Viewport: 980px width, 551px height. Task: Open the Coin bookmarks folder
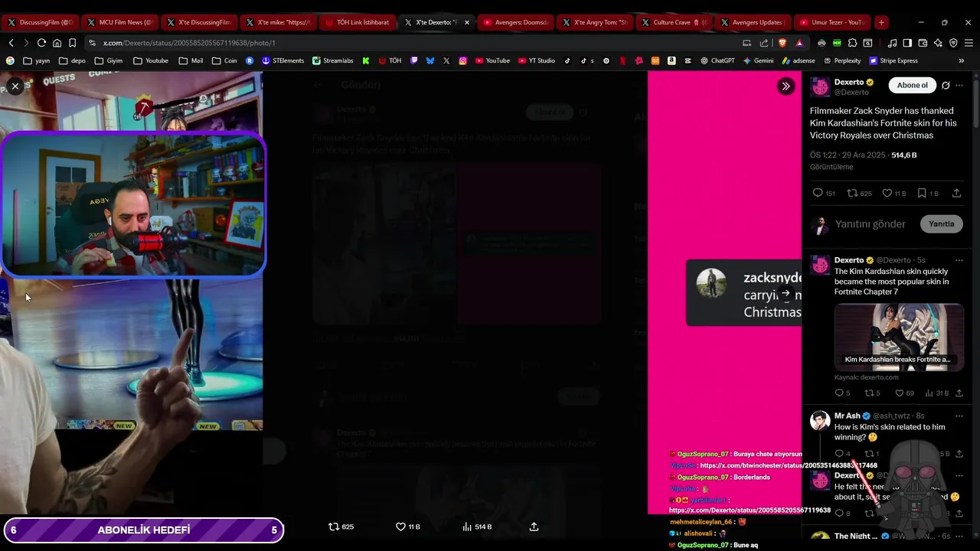[x=224, y=60]
